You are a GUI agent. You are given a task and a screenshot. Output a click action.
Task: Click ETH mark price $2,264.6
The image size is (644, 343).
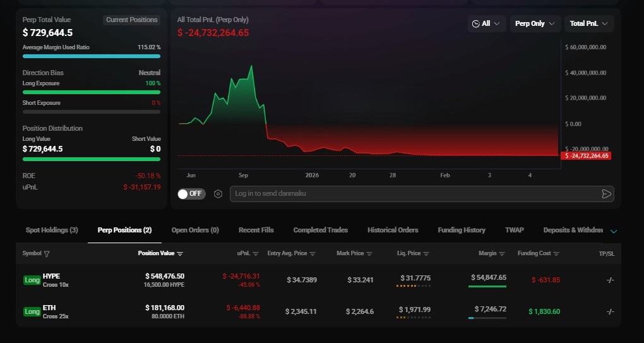[x=360, y=312]
